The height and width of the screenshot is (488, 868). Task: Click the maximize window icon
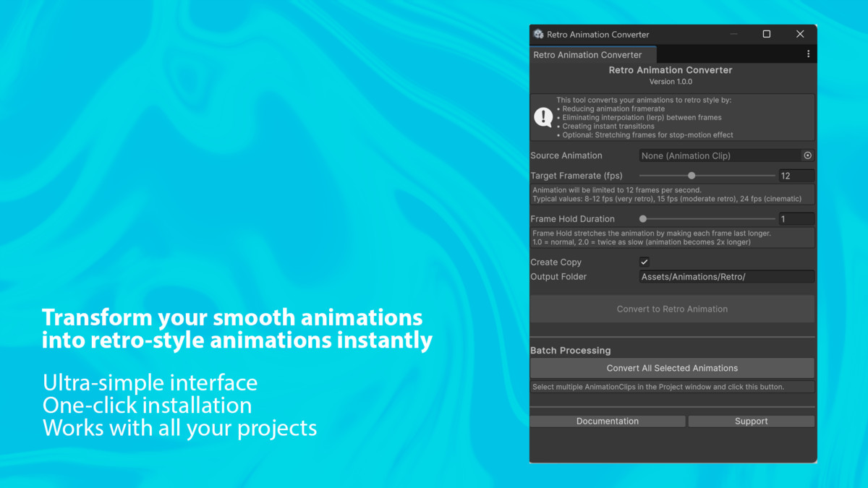tap(766, 33)
